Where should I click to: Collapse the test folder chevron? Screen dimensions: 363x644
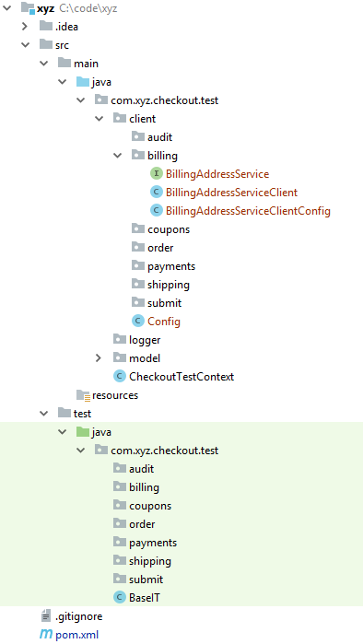point(44,413)
